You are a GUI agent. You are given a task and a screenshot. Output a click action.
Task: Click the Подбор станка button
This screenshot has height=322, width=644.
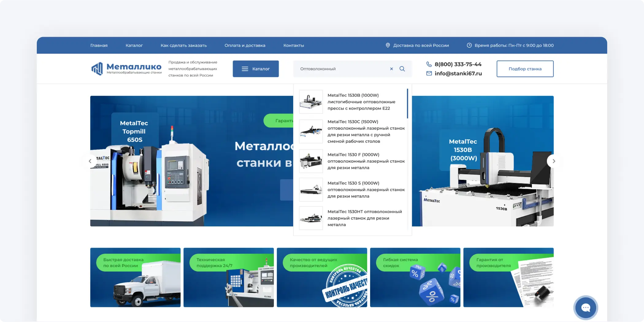click(x=525, y=69)
